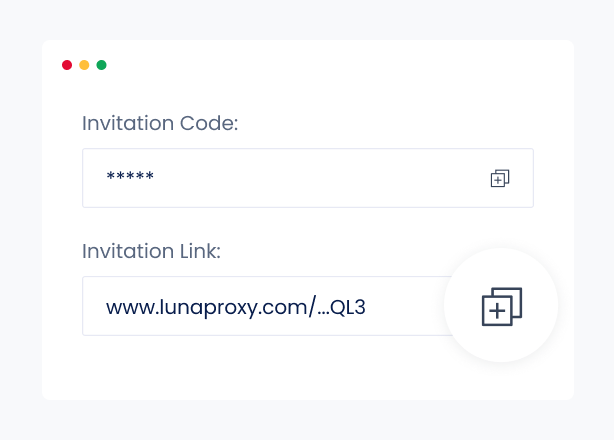Screen dimensions: 614x440
Task: Click the duplicate icon beside the asterisks
Action: pos(500,178)
